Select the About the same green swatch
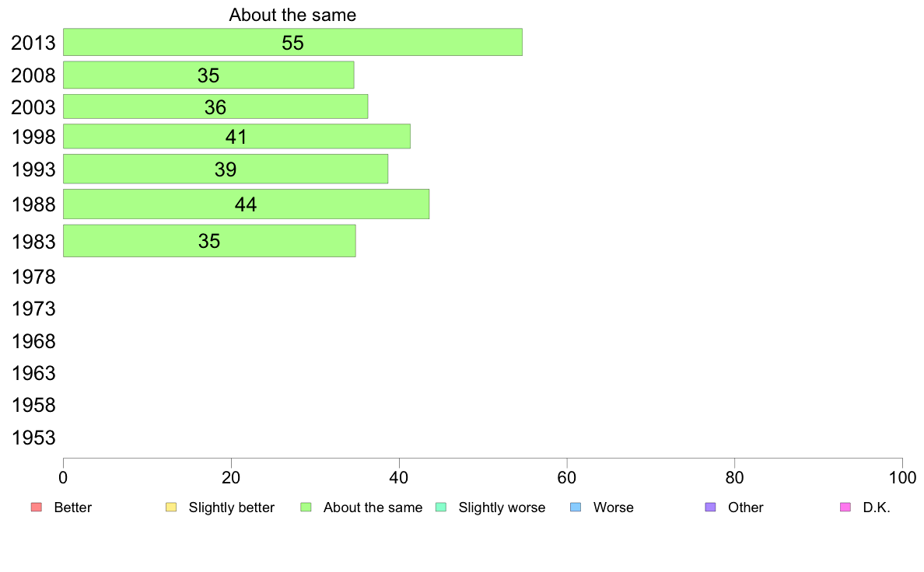The width and height of the screenshot is (924, 572). coord(306,507)
